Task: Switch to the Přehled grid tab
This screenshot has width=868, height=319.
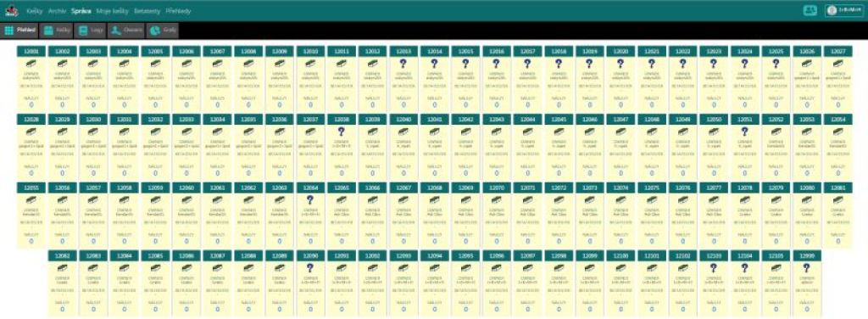Action: (20, 31)
